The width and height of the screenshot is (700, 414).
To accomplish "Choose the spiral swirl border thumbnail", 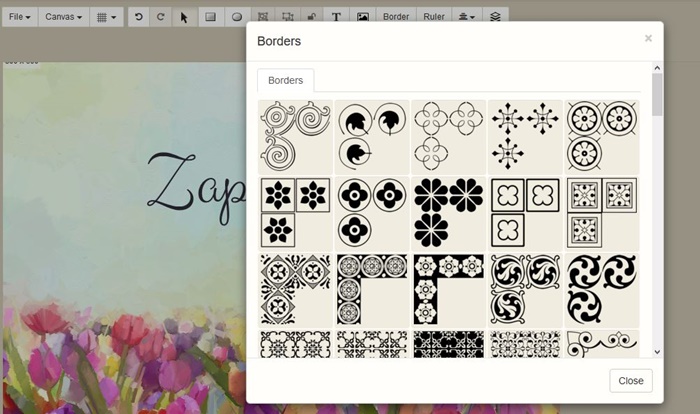I will point(296,137).
